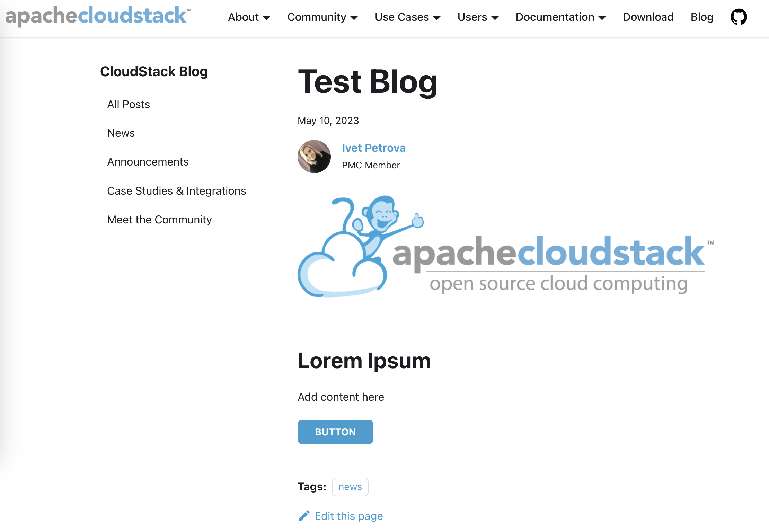This screenshot has height=532, width=769.
Task: Click the pencil icon beside Edit this page
Action: click(304, 516)
